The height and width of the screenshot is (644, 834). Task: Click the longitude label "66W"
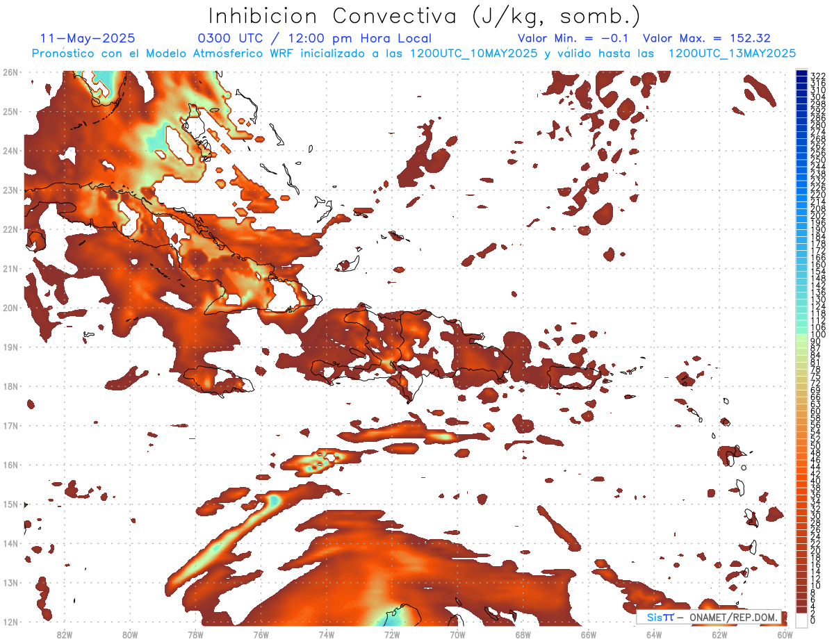[588, 634]
